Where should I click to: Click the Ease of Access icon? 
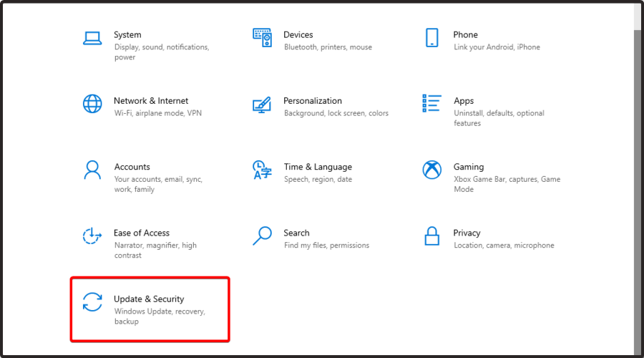[92, 236]
